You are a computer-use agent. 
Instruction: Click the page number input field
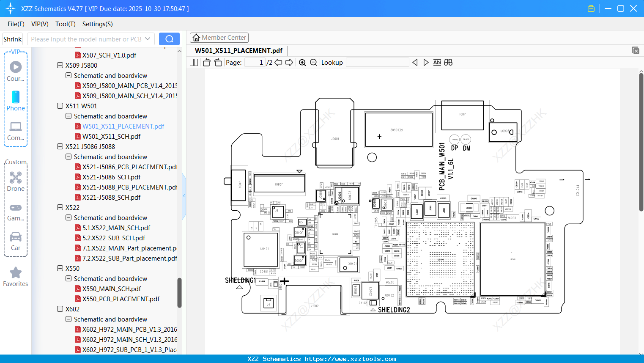pyautogui.click(x=255, y=63)
